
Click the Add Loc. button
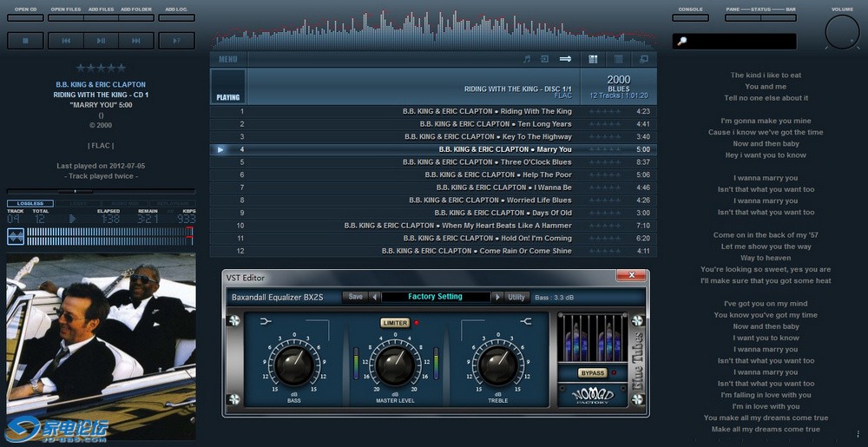[176, 17]
